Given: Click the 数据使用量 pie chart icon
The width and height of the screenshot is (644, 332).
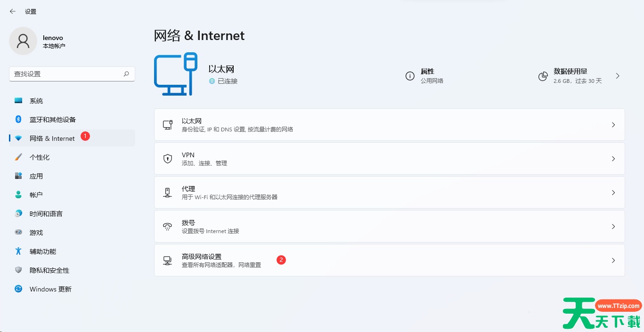Looking at the screenshot, I should (543, 76).
